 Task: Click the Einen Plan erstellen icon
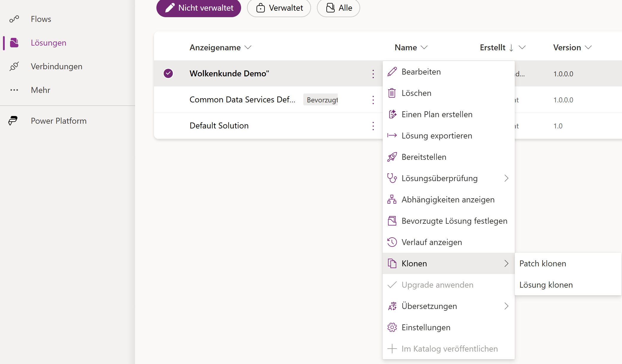tap(392, 114)
